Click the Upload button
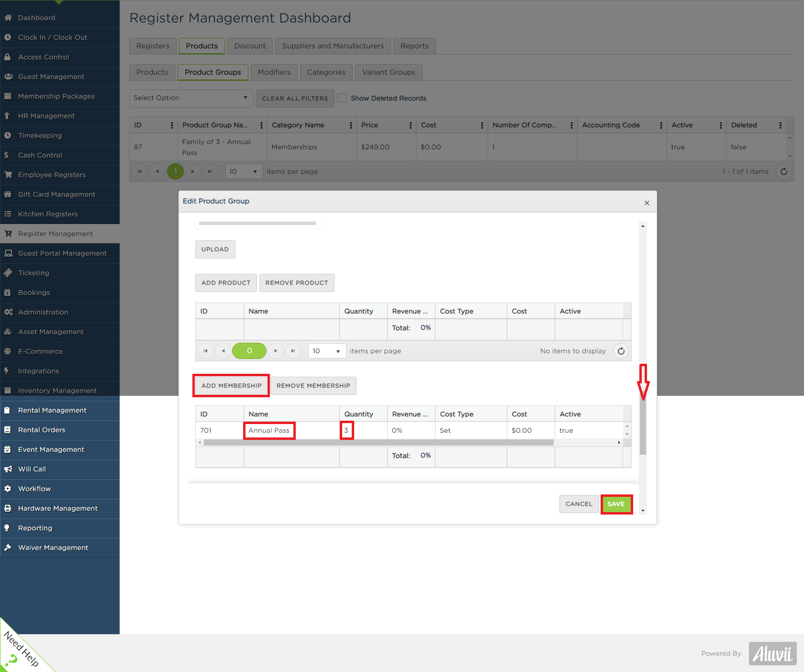The width and height of the screenshot is (804, 672). (215, 249)
